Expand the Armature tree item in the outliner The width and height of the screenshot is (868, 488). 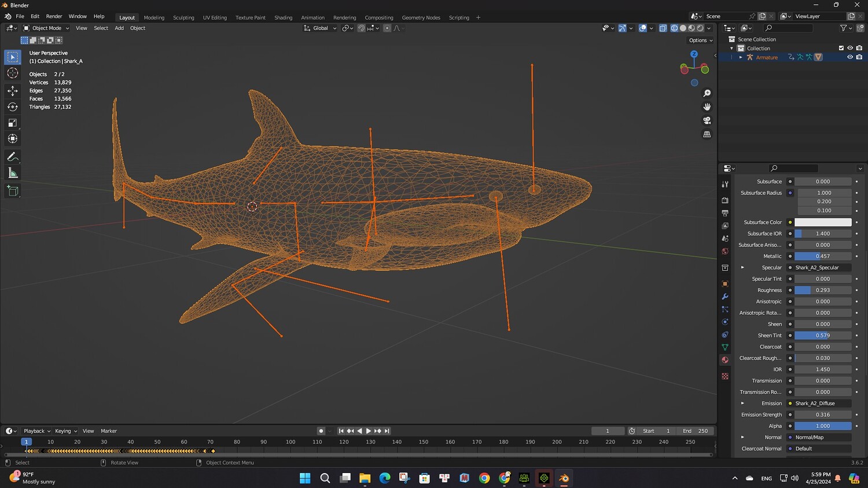tap(741, 57)
